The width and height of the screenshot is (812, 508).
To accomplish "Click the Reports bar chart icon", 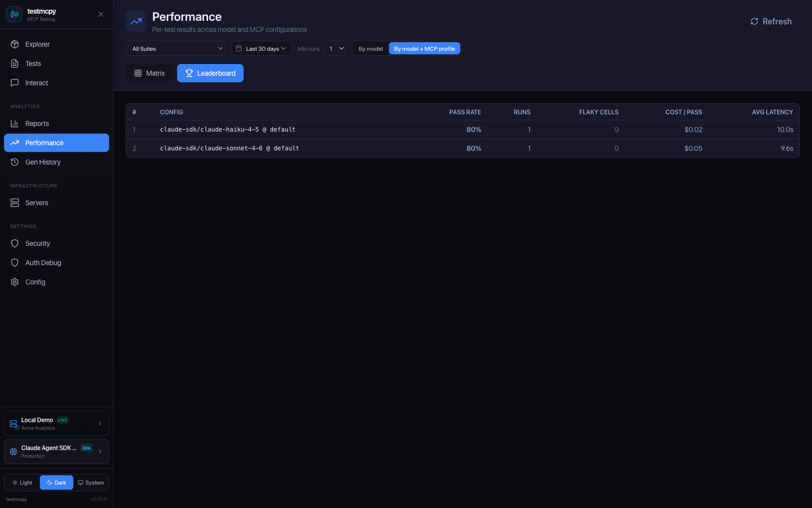I will coord(15,123).
